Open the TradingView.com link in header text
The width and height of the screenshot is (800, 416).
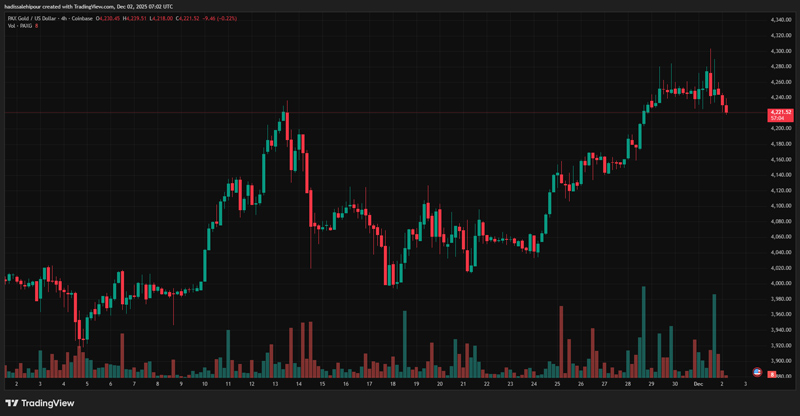91,8
